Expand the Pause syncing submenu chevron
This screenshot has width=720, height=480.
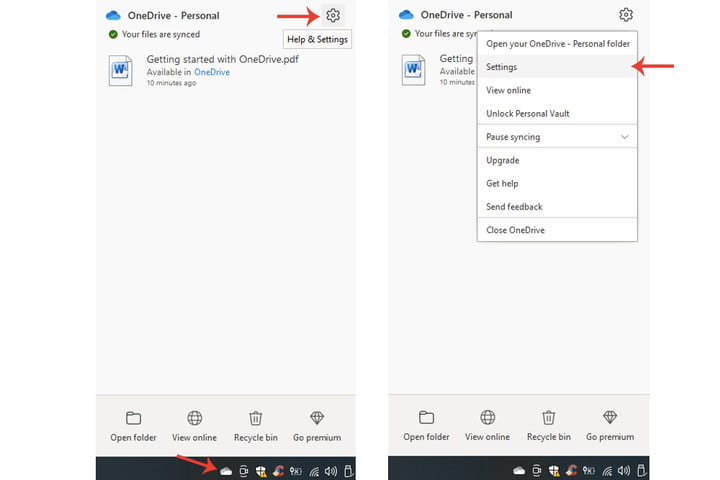pos(625,136)
